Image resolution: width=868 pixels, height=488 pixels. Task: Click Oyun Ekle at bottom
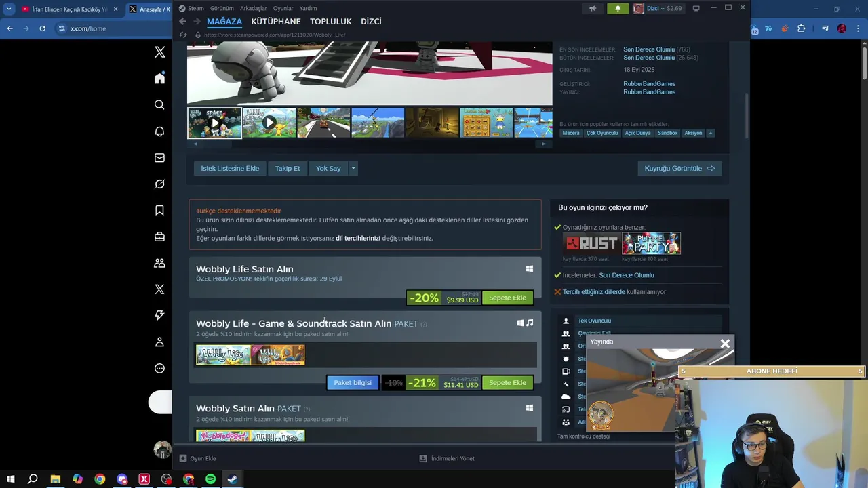click(x=197, y=458)
